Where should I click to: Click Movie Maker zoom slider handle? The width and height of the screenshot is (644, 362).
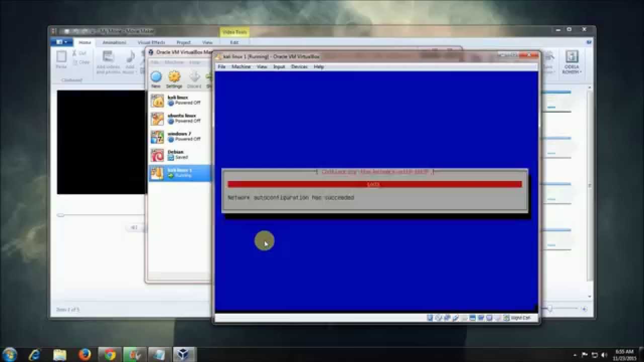pos(550,309)
